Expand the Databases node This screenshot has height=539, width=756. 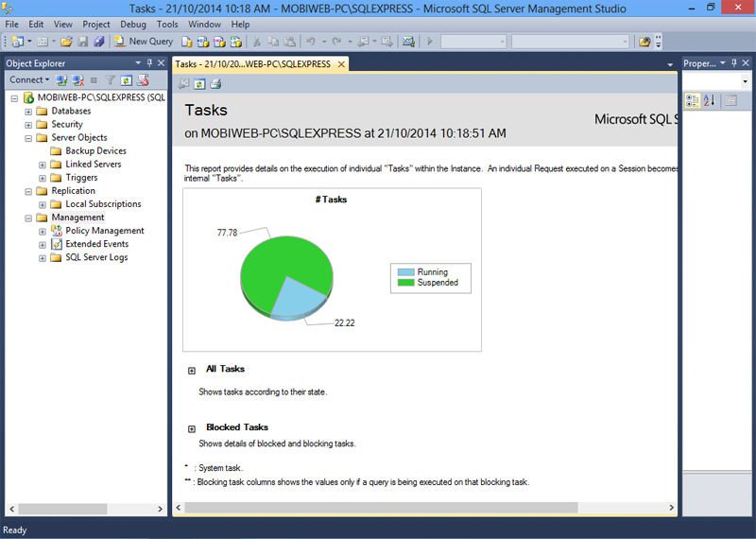click(x=28, y=112)
